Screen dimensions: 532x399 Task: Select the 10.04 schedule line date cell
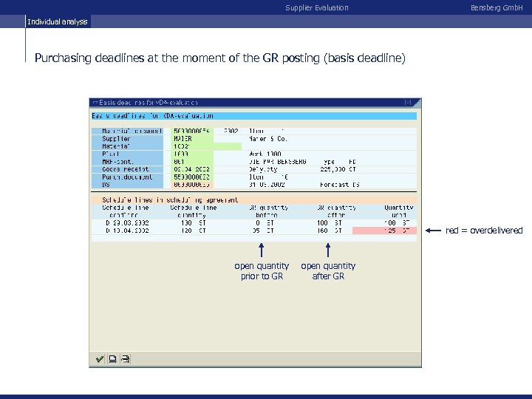click(127, 231)
